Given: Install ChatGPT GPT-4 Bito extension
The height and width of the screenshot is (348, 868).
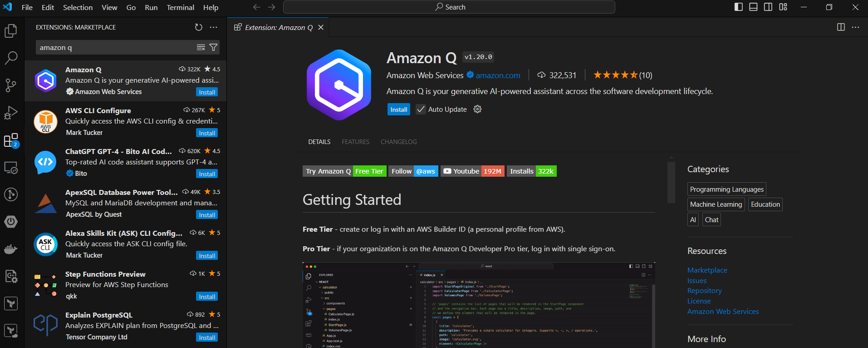Looking at the screenshot, I should click(207, 174).
